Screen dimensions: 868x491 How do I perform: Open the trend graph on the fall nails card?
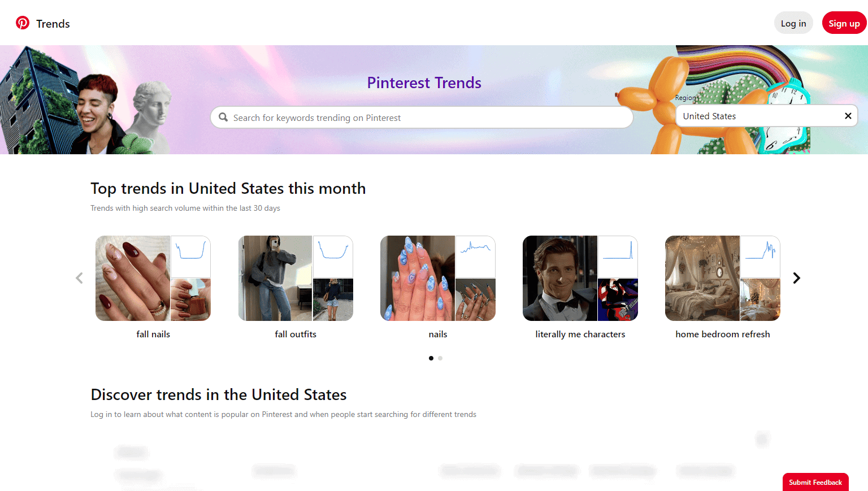click(x=190, y=257)
